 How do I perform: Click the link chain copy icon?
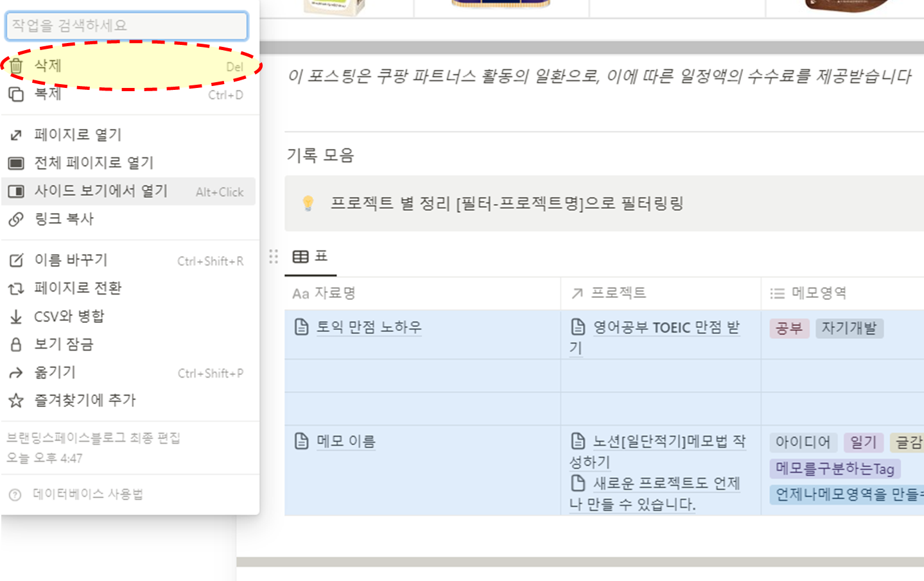point(16,220)
